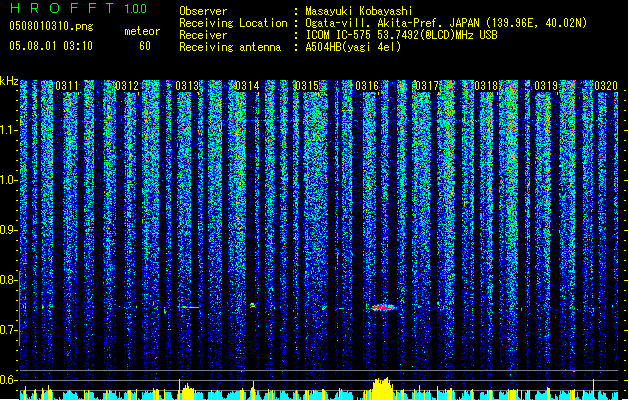Click the 0312 time marker
This screenshot has width=629, height=400.
(127, 86)
